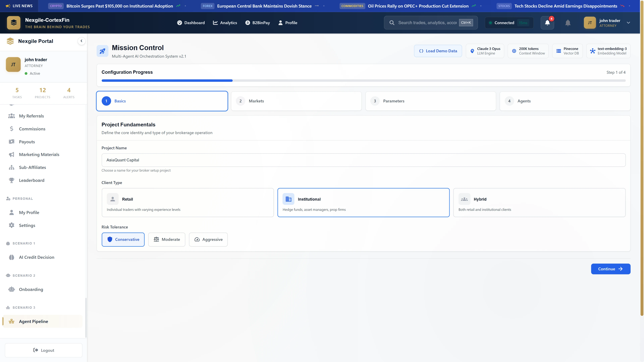Open the Agent Pipeline scenario icon
This screenshot has height=362, width=644.
(12, 321)
